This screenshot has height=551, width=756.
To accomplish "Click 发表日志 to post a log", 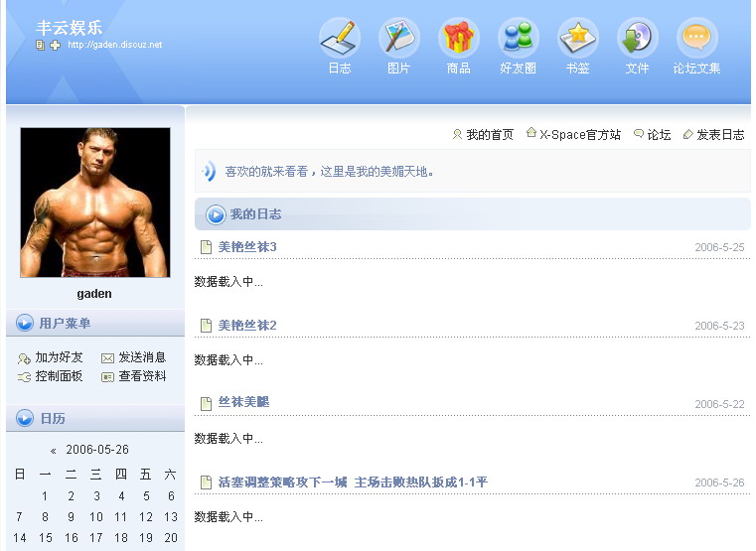I will coord(721,135).
